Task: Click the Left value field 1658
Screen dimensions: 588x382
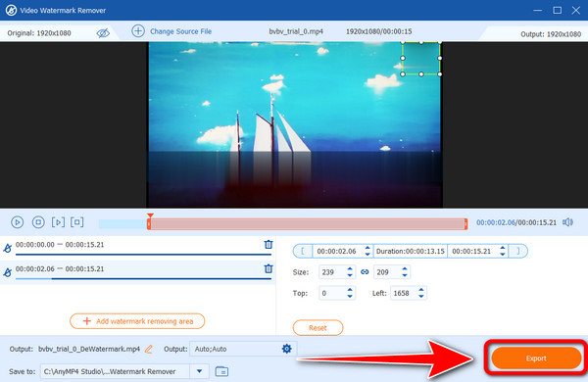Action: 404,293
